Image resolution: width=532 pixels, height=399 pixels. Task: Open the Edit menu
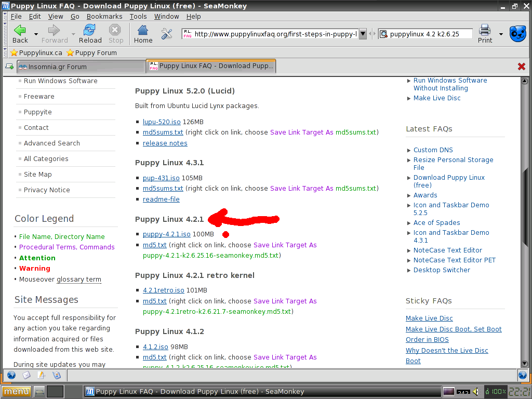point(35,16)
